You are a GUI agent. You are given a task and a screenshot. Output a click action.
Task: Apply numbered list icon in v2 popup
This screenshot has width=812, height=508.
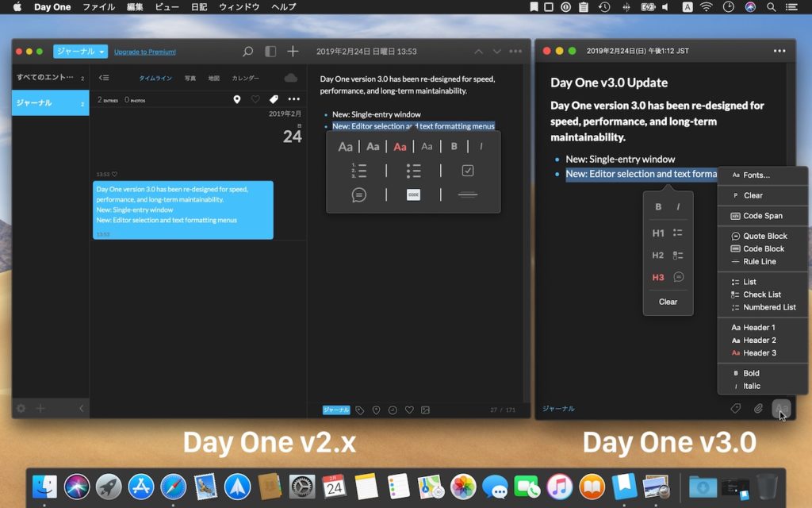(359, 171)
